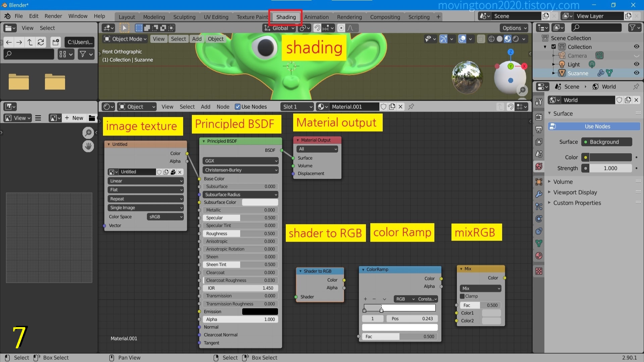Toggle X-ray mode in viewport
The width and height of the screenshot is (644, 362).
coord(481,39)
